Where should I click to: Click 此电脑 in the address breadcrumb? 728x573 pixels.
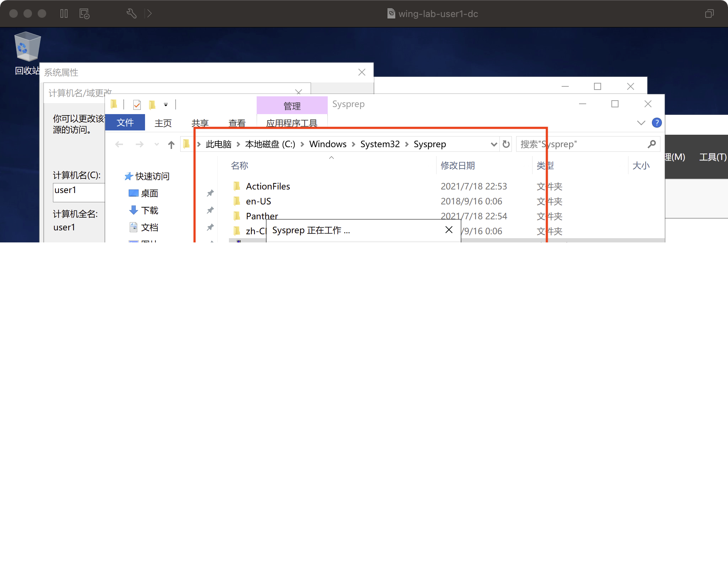[219, 144]
